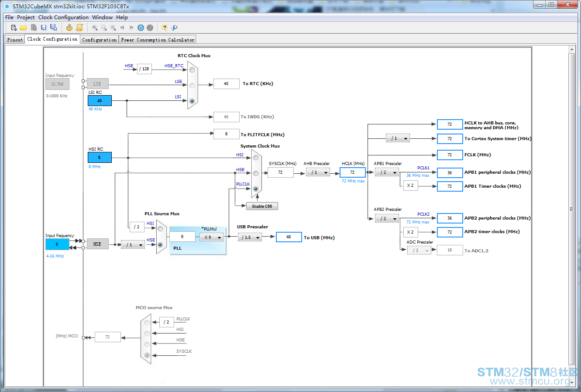Image resolution: width=581 pixels, height=392 pixels.
Task: Open the HSE /1 divider dropdown
Action: (133, 245)
